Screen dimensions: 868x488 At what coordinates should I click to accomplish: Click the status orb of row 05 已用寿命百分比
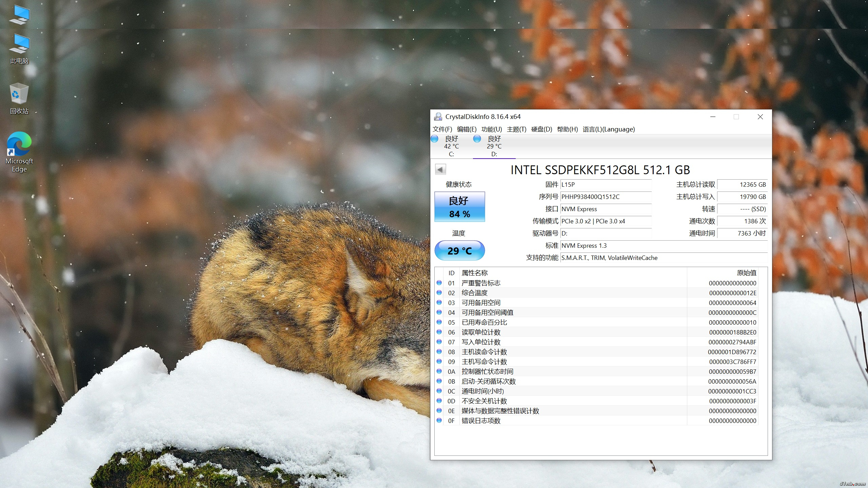tap(439, 322)
